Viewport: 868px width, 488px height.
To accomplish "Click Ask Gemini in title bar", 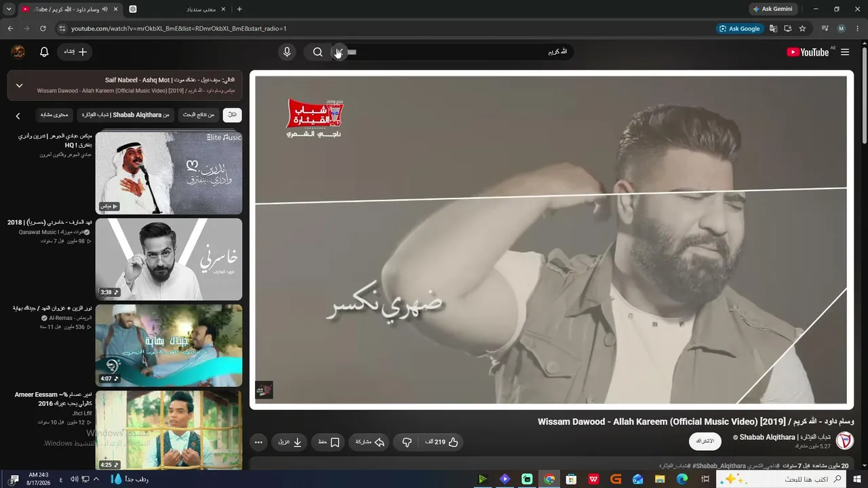I will 772,9.
